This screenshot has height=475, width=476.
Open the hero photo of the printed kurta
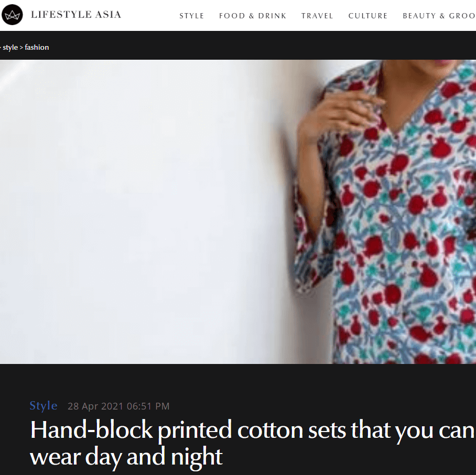point(238,212)
